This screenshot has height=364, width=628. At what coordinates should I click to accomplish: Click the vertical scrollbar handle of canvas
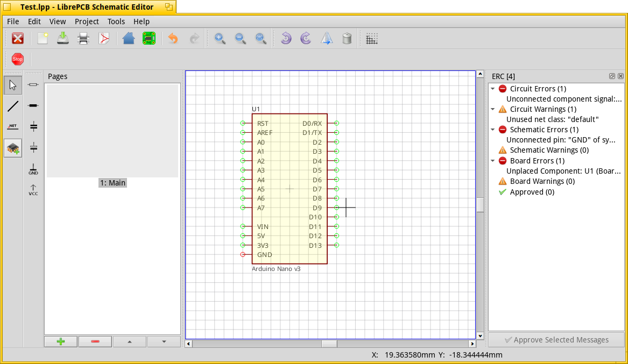tap(480, 205)
